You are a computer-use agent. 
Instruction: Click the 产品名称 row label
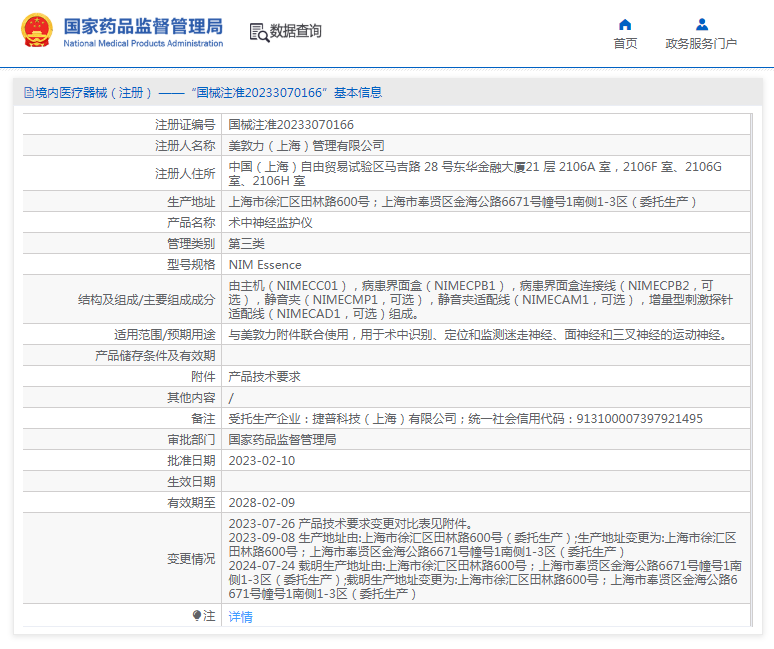[x=191, y=223]
